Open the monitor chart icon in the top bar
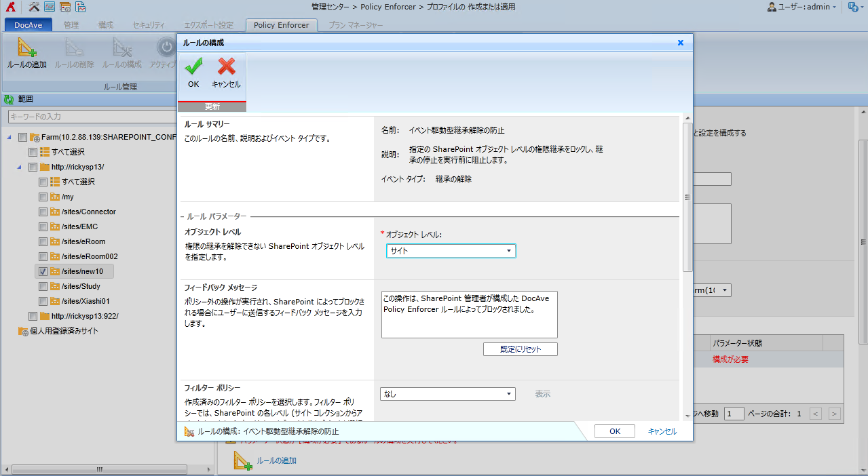Screen dimensions: 868x476 tap(50, 7)
